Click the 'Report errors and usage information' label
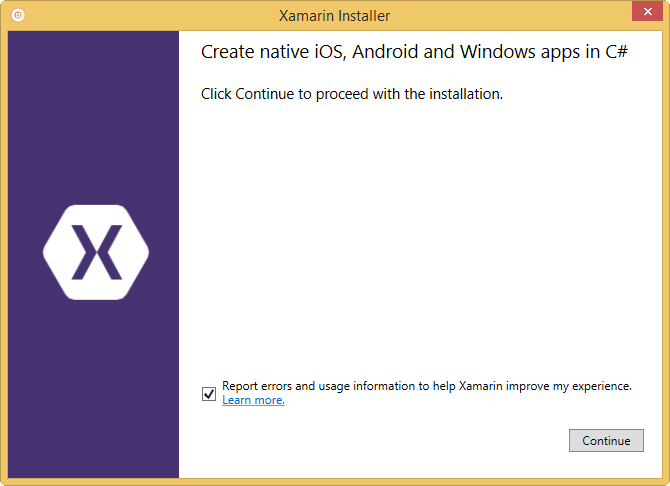This screenshot has height=486, width=670. 426,386
